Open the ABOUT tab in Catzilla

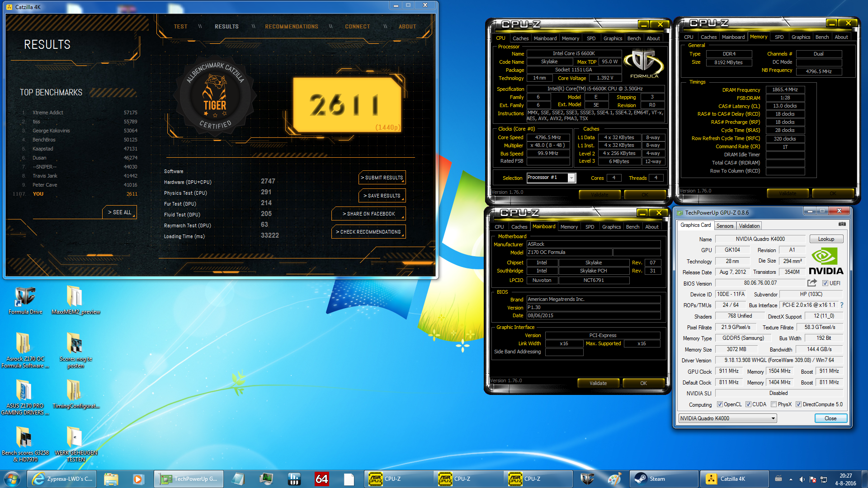tap(407, 27)
